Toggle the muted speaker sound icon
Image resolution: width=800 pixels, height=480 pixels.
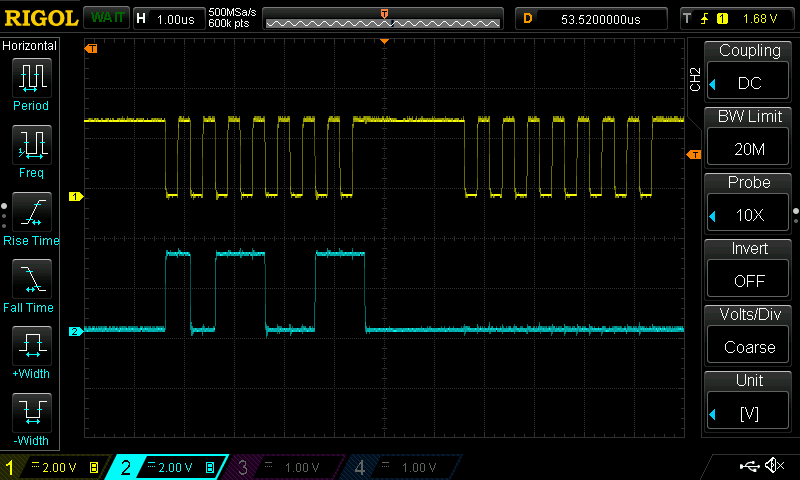pyautogui.click(x=774, y=465)
